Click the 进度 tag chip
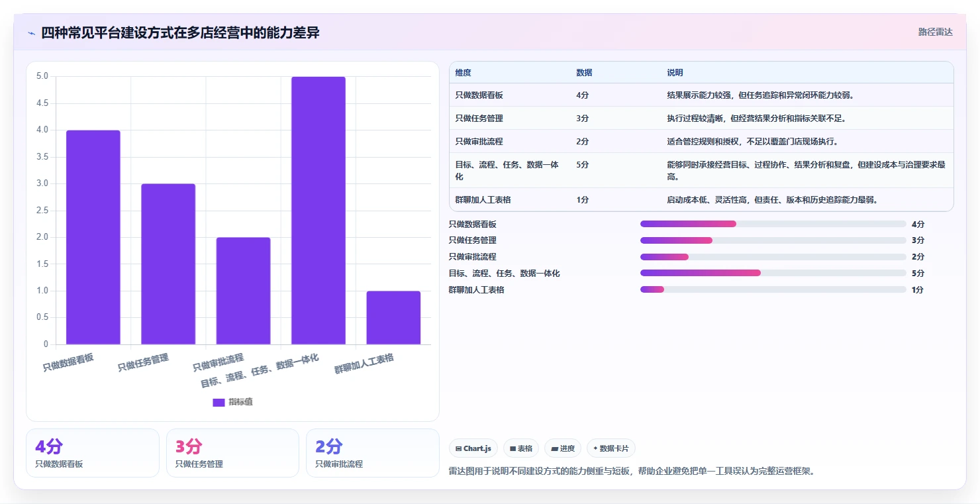Viewport: 980px width, 504px height. [563, 448]
